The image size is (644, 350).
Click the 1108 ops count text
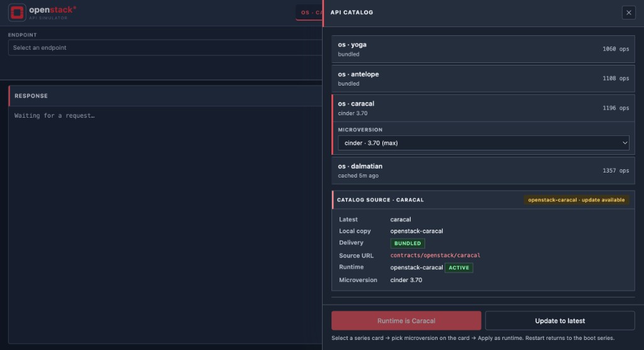point(616,79)
